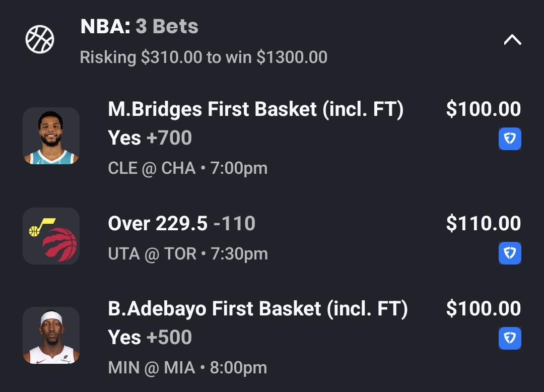Tap FanDuel badge on B.Adebayo bet
Viewport: 544px width, 392px height.
tap(510, 339)
